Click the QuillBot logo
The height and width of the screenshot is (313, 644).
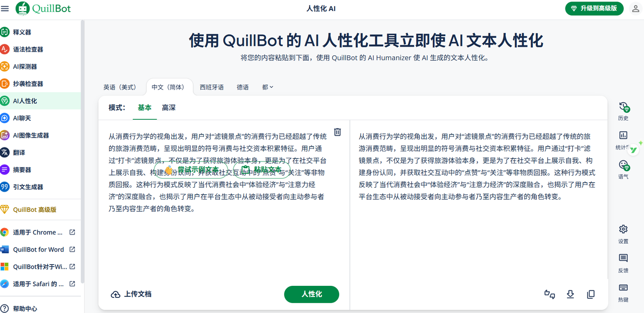[x=43, y=9]
